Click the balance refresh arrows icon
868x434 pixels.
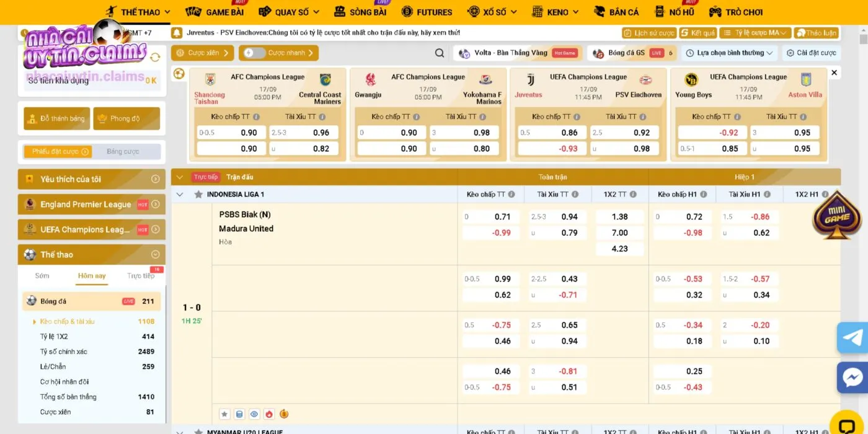click(x=155, y=58)
